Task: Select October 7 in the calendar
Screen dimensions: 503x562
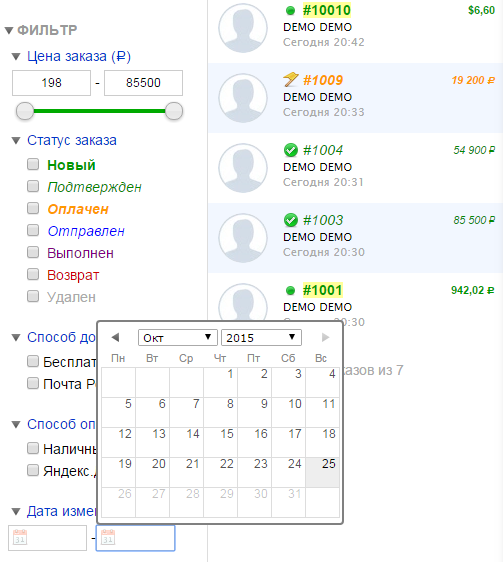Action: (x=186, y=412)
